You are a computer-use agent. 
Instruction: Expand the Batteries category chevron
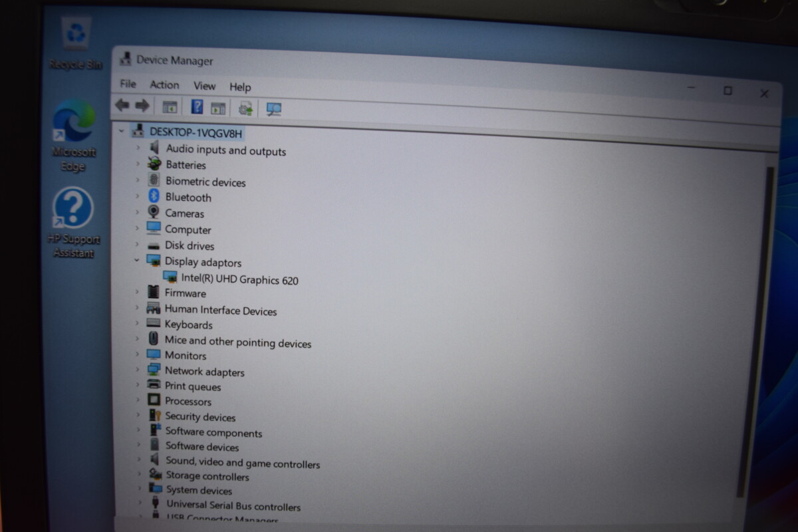point(138,164)
